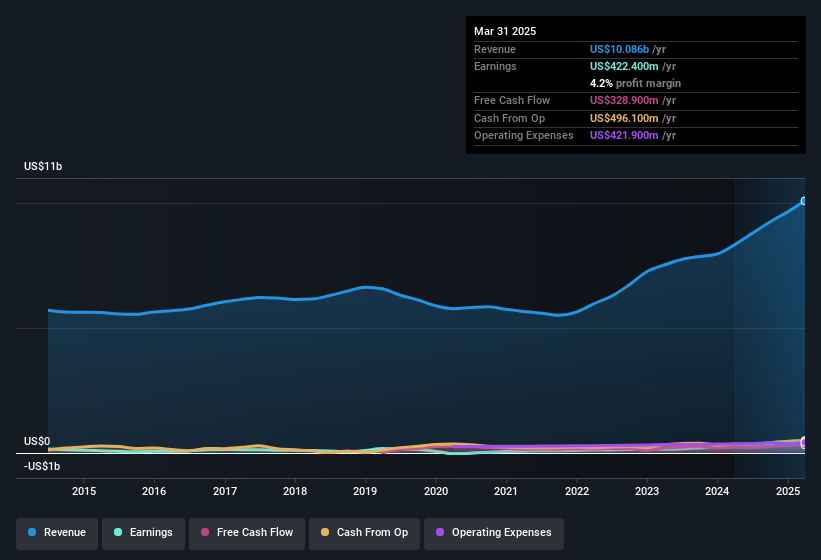Image resolution: width=821 pixels, height=560 pixels.
Task: Click the Free Cash Flow tooltip label
Action: click(x=512, y=100)
